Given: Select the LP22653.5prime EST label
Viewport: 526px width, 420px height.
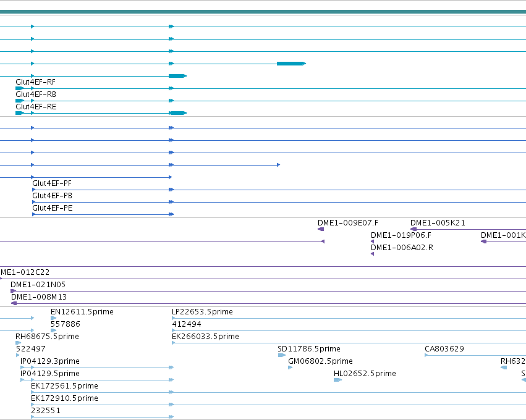Looking at the screenshot, I should (x=202, y=312).
